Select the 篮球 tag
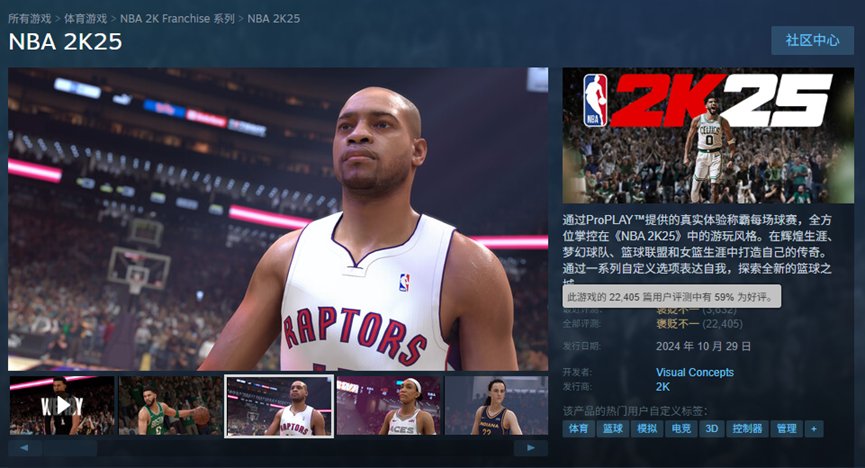The height and width of the screenshot is (468, 865). point(612,429)
